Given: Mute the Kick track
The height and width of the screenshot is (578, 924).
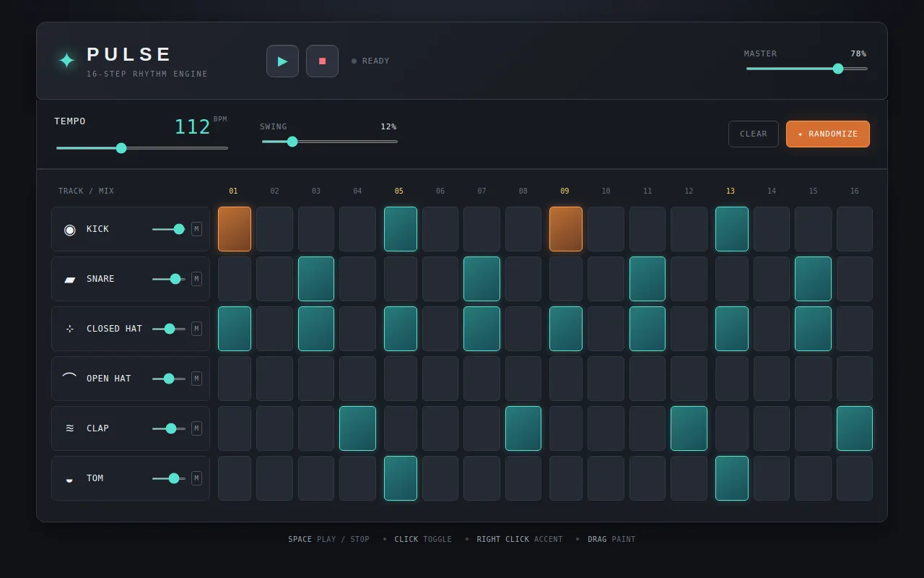Looking at the screenshot, I should click(196, 229).
